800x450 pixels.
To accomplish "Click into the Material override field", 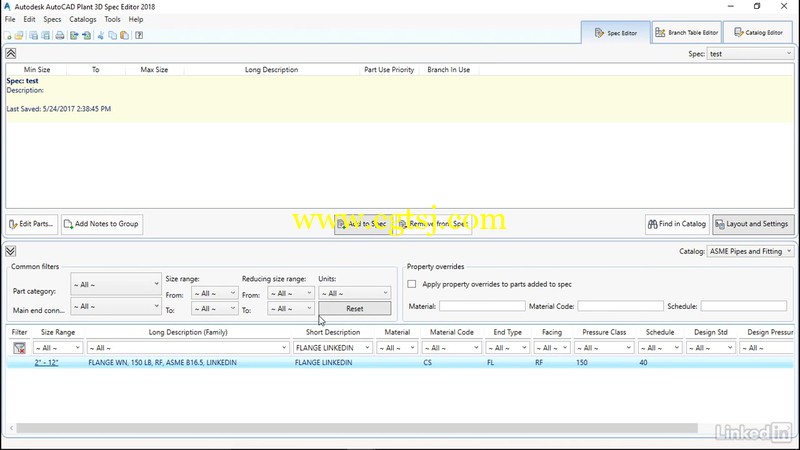I will 482,306.
